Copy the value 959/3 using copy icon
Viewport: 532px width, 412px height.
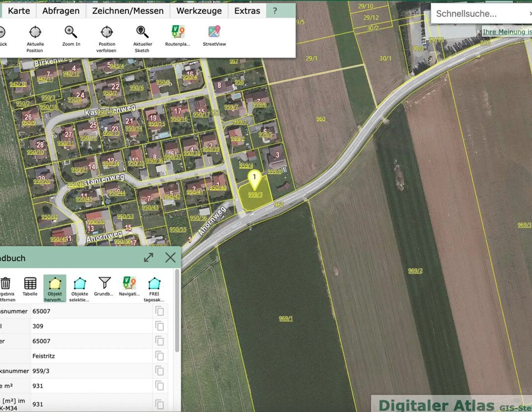[x=160, y=371]
